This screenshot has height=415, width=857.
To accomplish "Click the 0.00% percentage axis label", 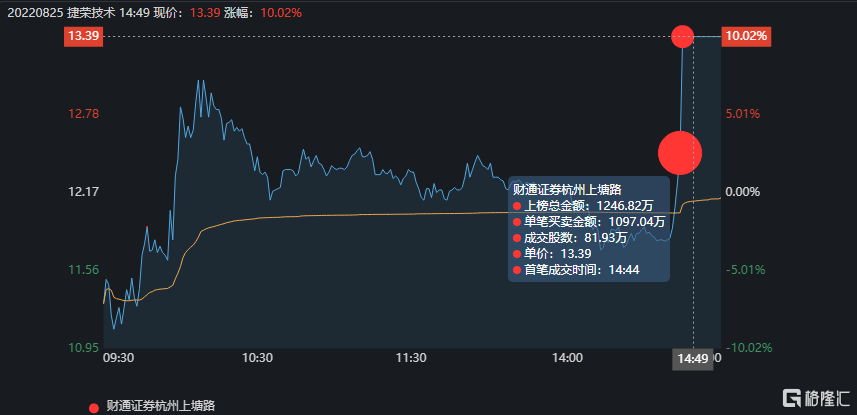I will [744, 192].
